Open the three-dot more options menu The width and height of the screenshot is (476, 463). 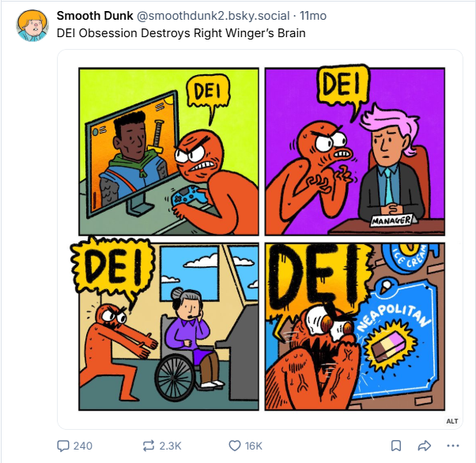(452, 446)
